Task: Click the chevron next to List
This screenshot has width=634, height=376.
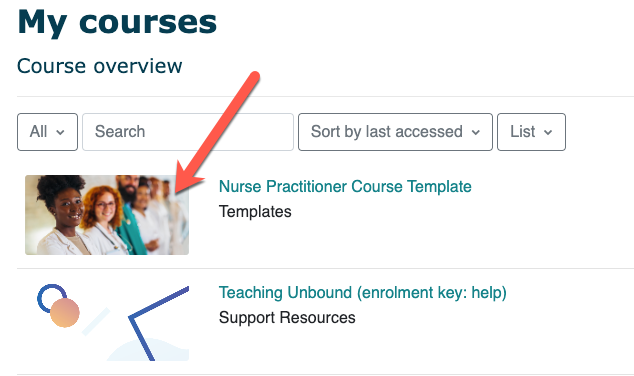Action: [548, 132]
